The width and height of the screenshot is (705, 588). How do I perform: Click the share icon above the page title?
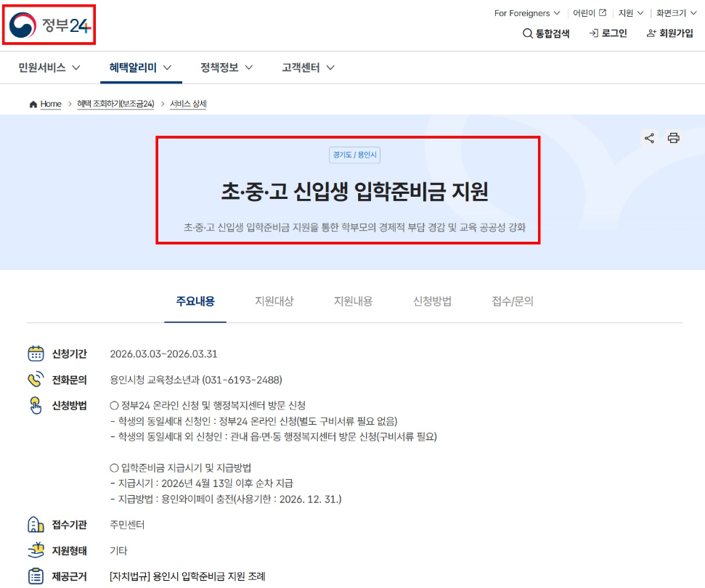649,138
